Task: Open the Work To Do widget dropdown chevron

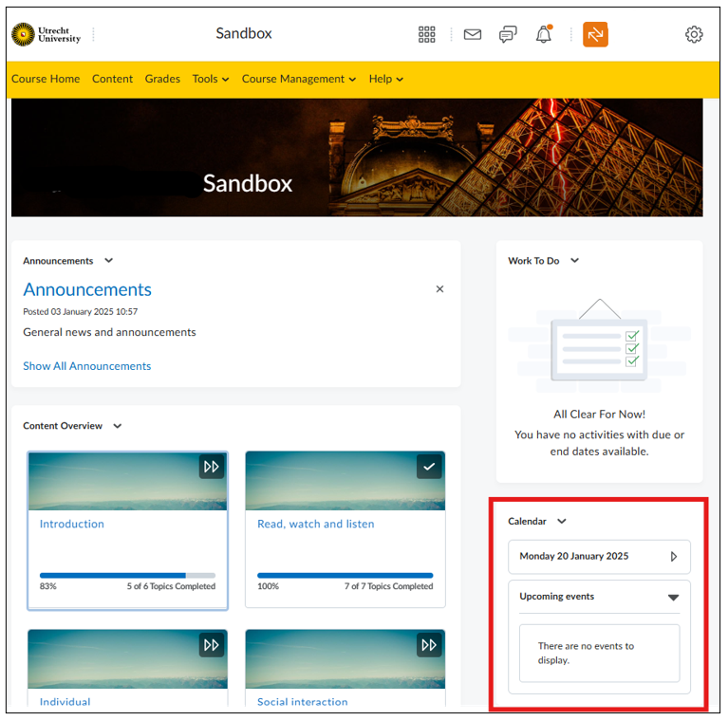Action: 575,260
